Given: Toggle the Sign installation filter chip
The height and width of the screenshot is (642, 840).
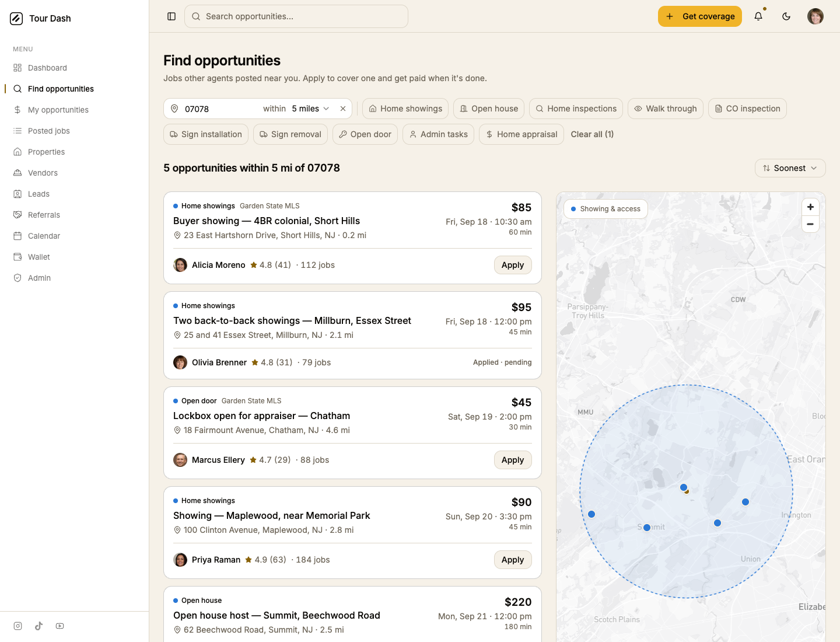Looking at the screenshot, I should point(206,134).
